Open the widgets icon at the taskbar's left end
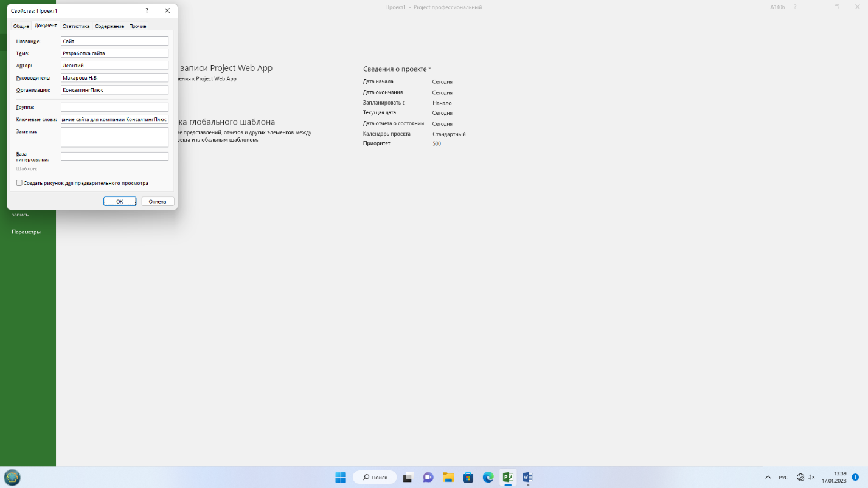The height and width of the screenshot is (488, 868). pyautogui.click(x=12, y=477)
